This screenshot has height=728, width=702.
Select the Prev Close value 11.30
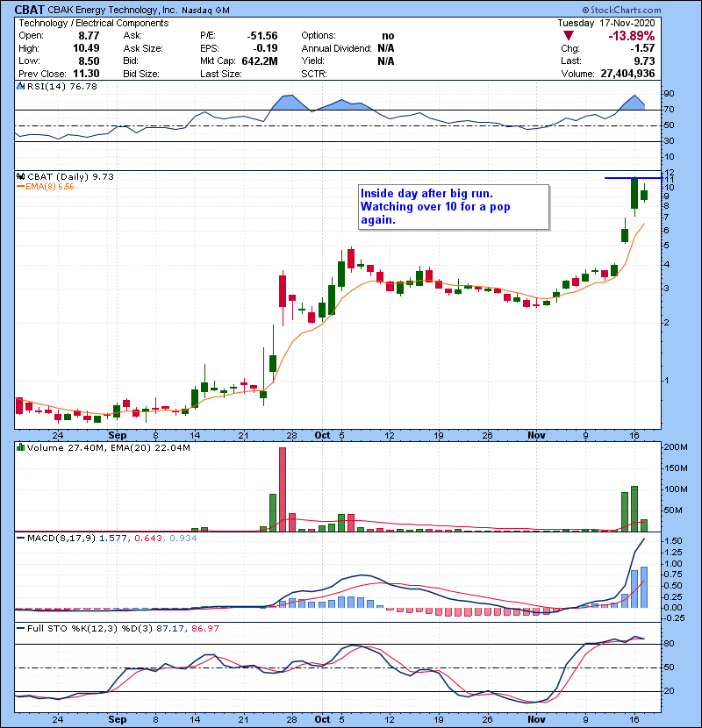point(86,74)
